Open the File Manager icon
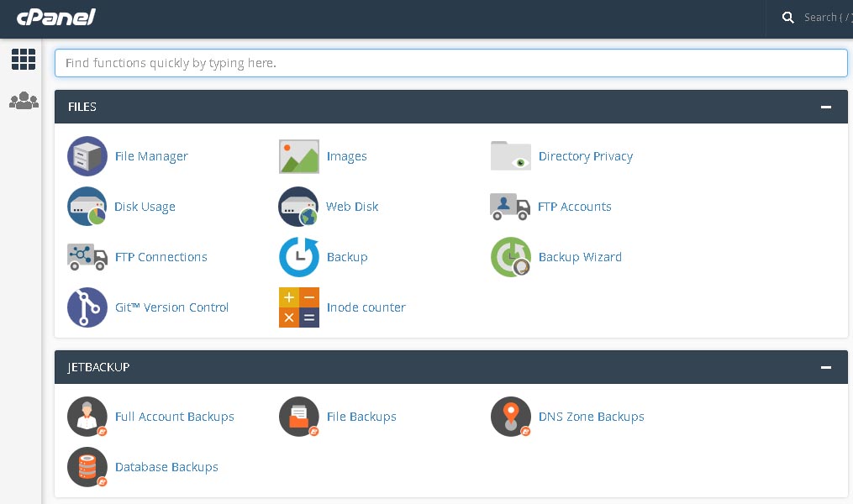The height and width of the screenshot is (504, 853). [x=87, y=156]
